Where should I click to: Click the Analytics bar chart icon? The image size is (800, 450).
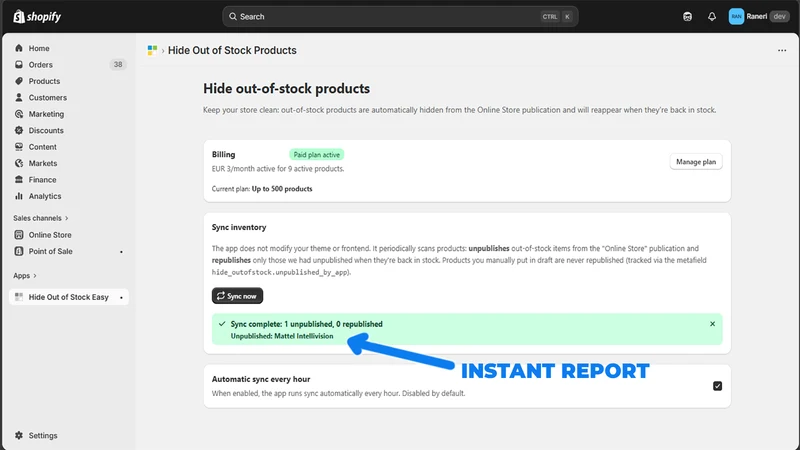[19, 196]
